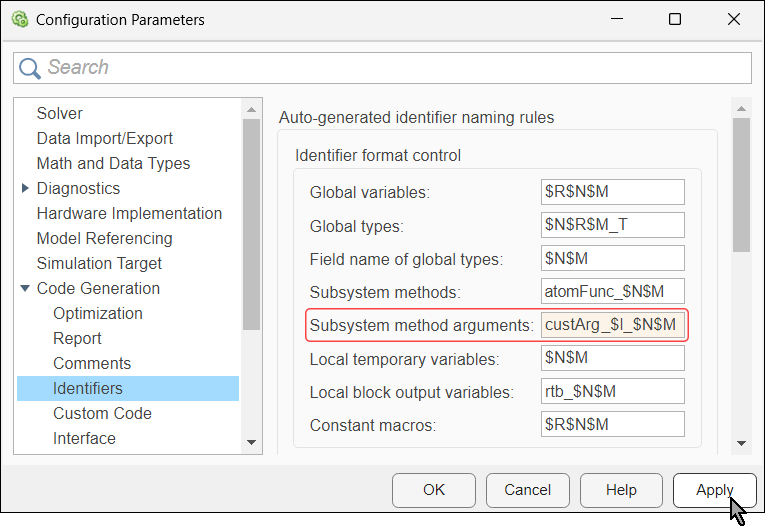This screenshot has height=527, width=765.
Task: Open Math and Data Types pane
Action: [x=113, y=163]
